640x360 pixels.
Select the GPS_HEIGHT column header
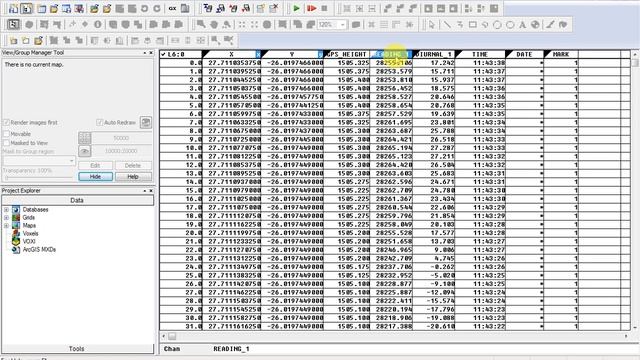pos(347,54)
